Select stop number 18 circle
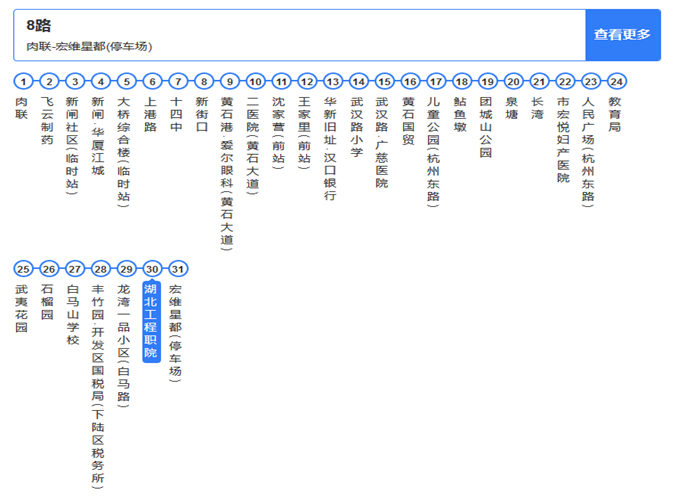This screenshot has width=678, height=496. coord(461,81)
